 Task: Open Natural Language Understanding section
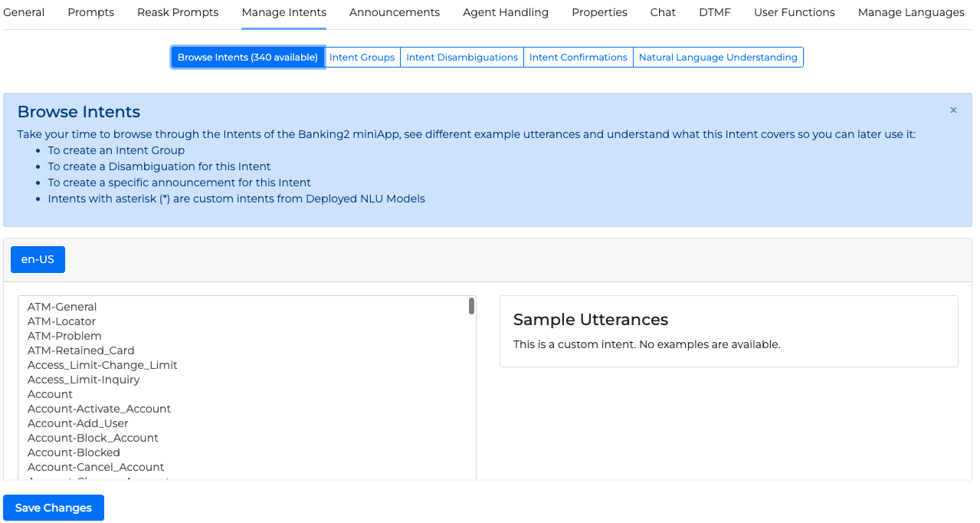(718, 58)
